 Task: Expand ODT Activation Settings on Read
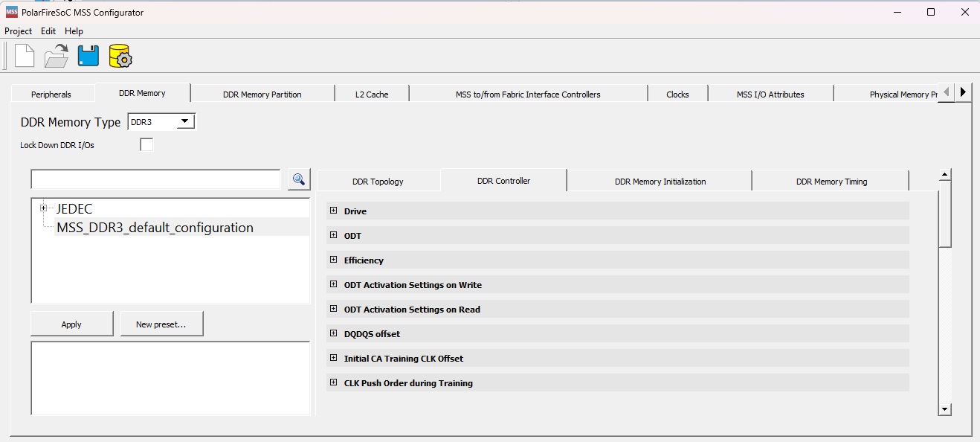333,310
